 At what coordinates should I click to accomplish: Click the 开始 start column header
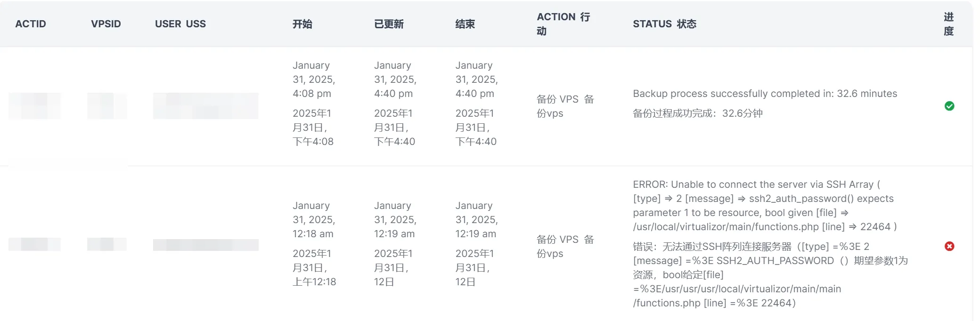[302, 24]
